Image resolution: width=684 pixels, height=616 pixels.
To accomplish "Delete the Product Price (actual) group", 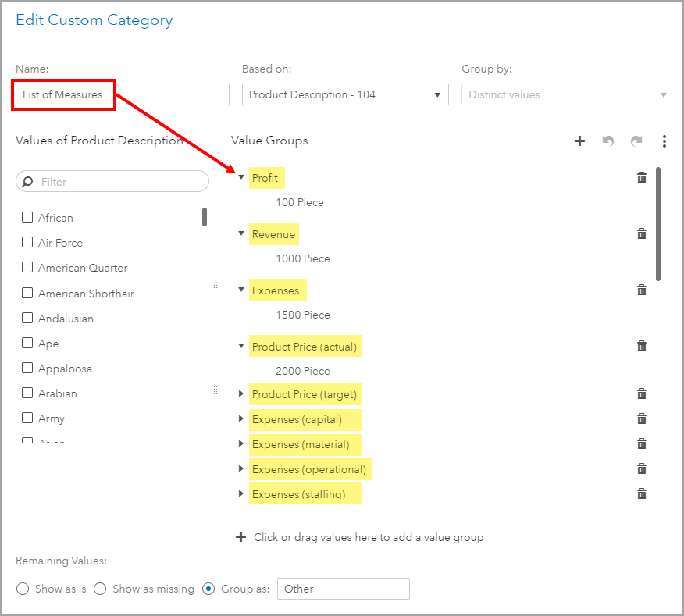I will click(x=642, y=346).
